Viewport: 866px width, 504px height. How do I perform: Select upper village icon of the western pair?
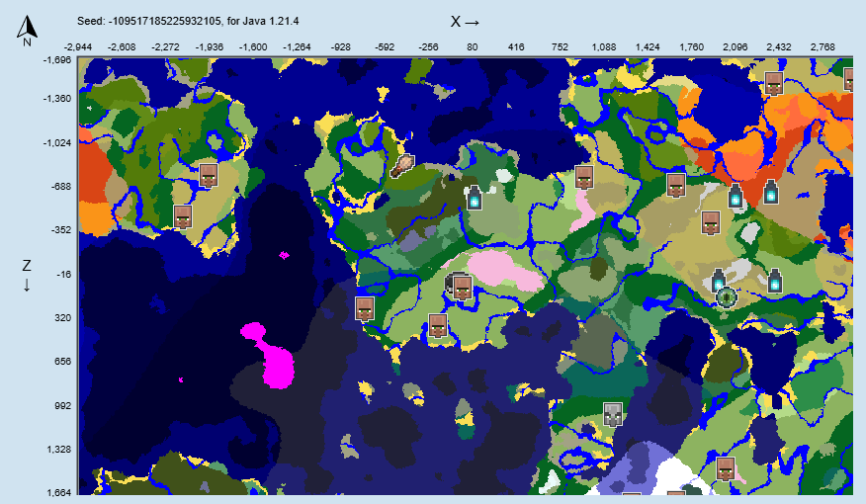[208, 175]
